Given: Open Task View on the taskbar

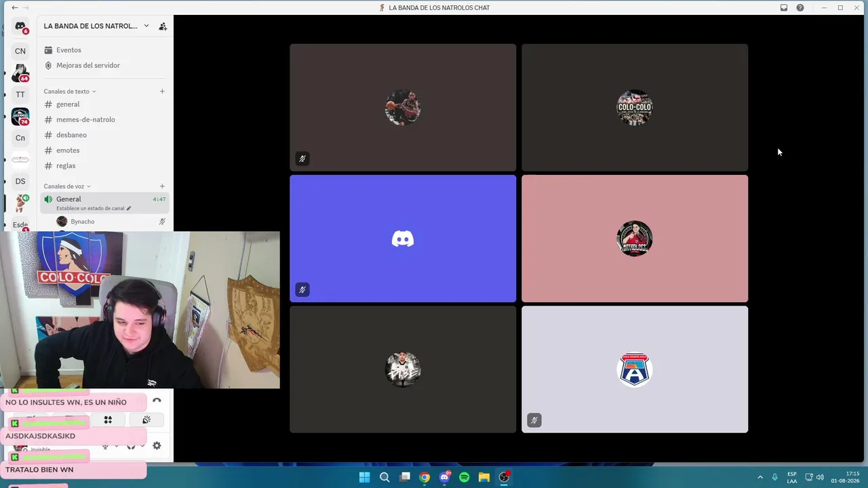Looking at the screenshot, I should pyautogui.click(x=405, y=477).
